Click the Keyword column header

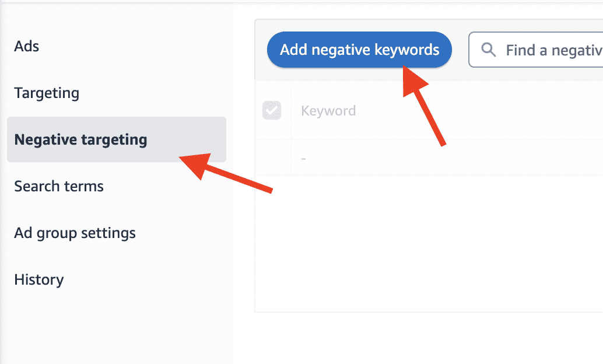328,111
